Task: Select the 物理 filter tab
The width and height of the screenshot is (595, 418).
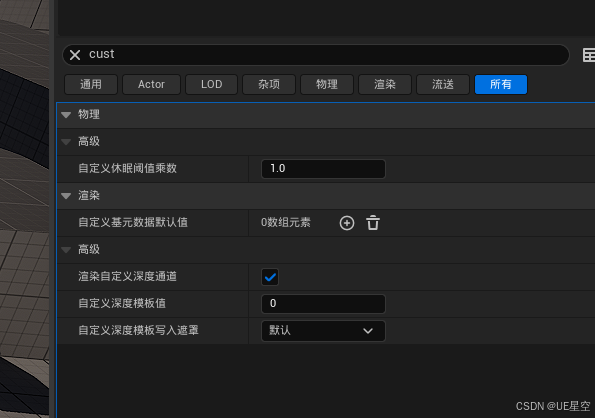Action: [x=327, y=84]
